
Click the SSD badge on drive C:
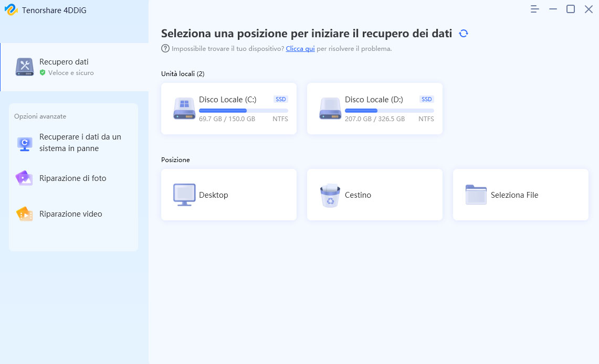280,99
